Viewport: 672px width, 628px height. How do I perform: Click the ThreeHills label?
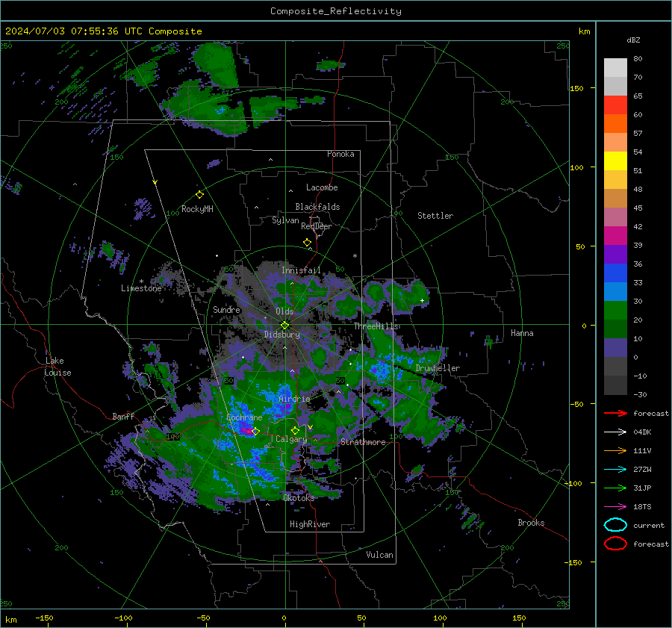click(376, 326)
